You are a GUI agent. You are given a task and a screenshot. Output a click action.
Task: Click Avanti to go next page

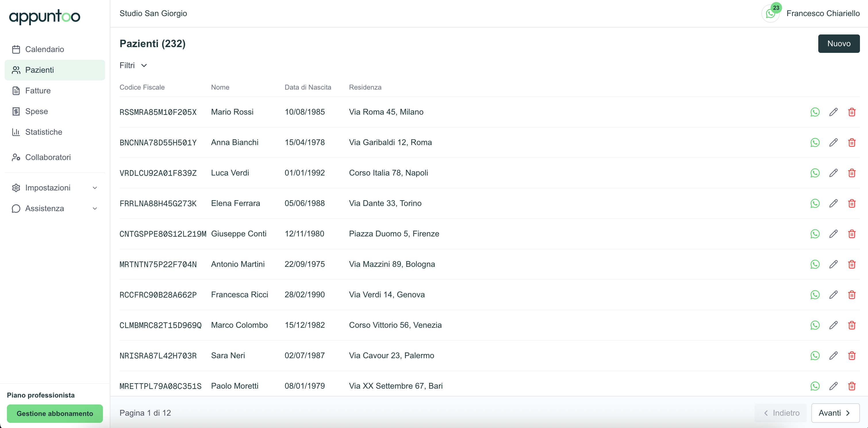coord(835,413)
